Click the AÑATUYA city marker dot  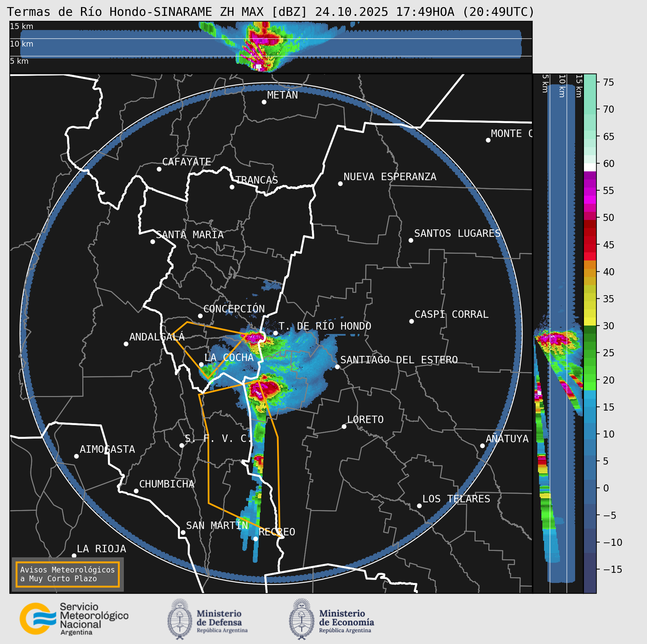click(482, 446)
